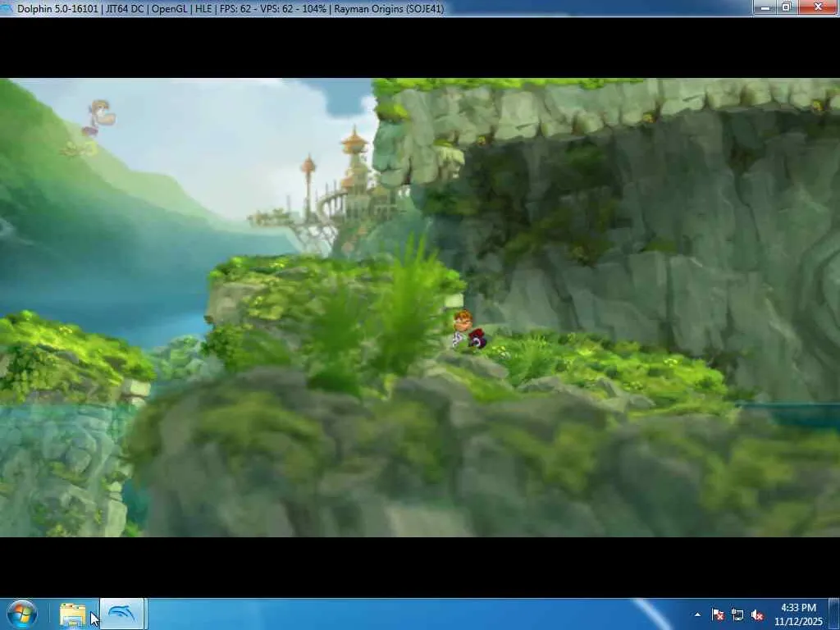This screenshot has width=840, height=630.
Task: Click the Rayman character in the game
Action: (x=468, y=330)
